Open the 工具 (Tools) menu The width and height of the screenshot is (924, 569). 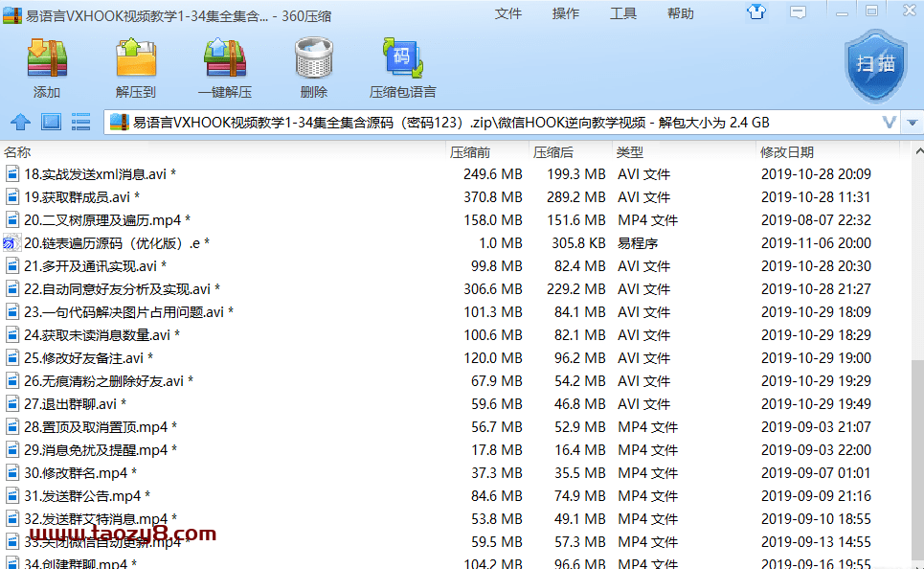pyautogui.click(x=622, y=13)
